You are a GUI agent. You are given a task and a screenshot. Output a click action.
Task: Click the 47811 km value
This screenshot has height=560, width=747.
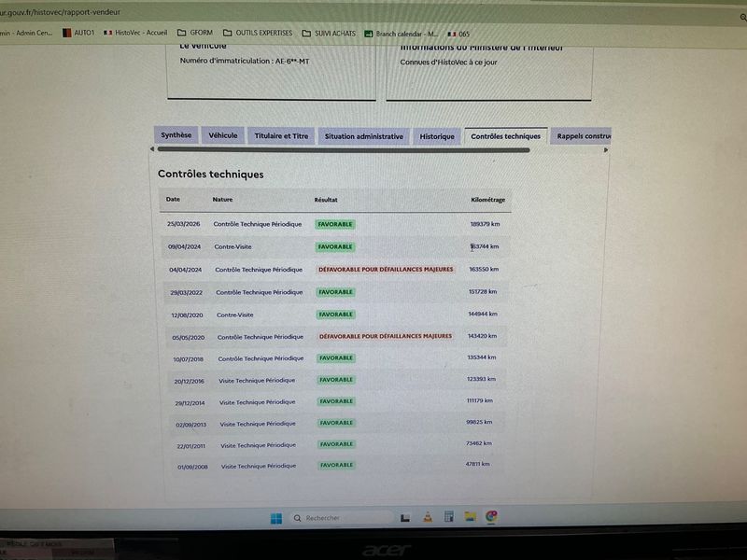coord(477,464)
